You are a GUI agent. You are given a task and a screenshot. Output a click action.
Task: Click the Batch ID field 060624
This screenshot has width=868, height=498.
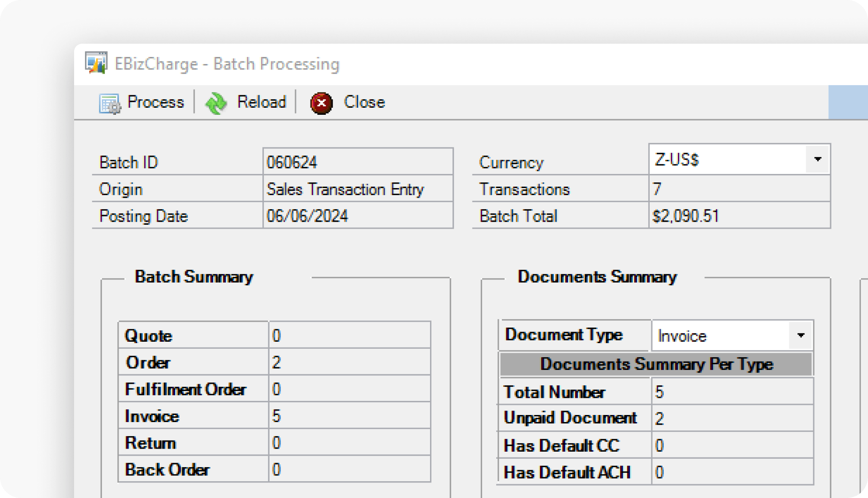coord(357,162)
